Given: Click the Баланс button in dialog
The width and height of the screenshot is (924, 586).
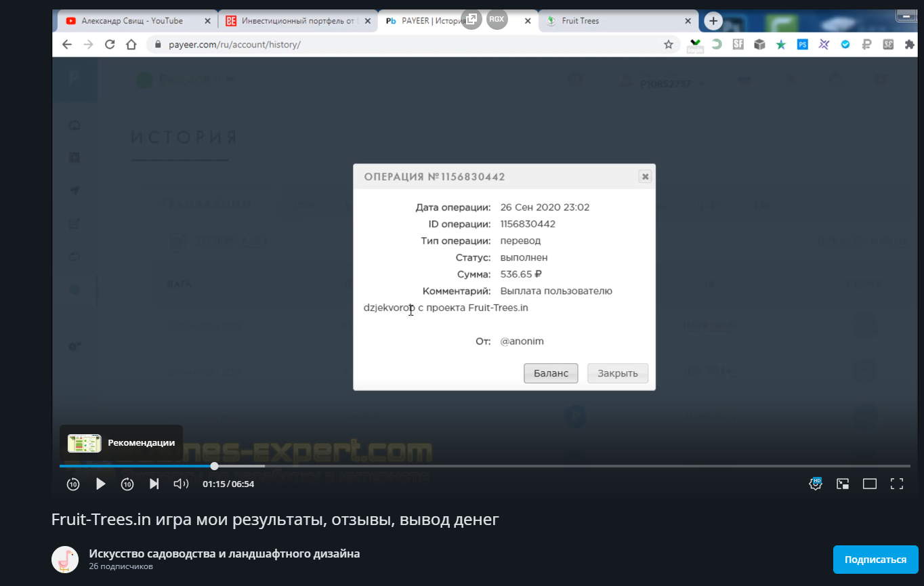Looking at the screenshot, I should click(551, 373).
